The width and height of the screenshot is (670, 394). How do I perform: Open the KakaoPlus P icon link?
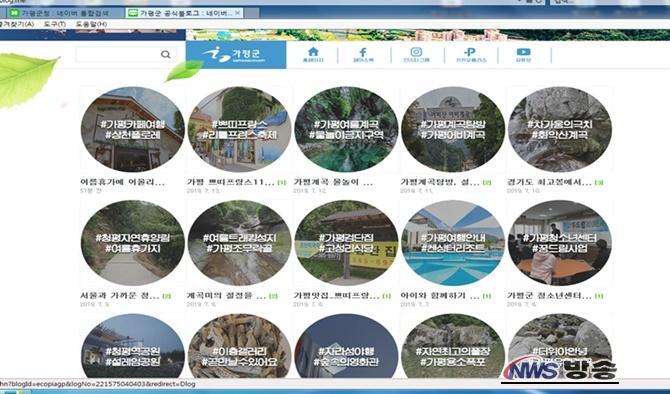470,55
